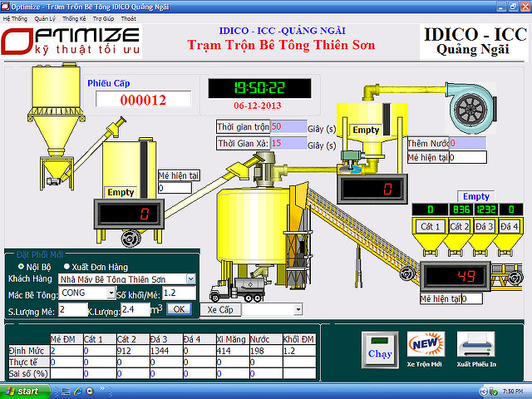Click the S.Lượng Mẻ input field
532x399 pixels.
[73, 310]
